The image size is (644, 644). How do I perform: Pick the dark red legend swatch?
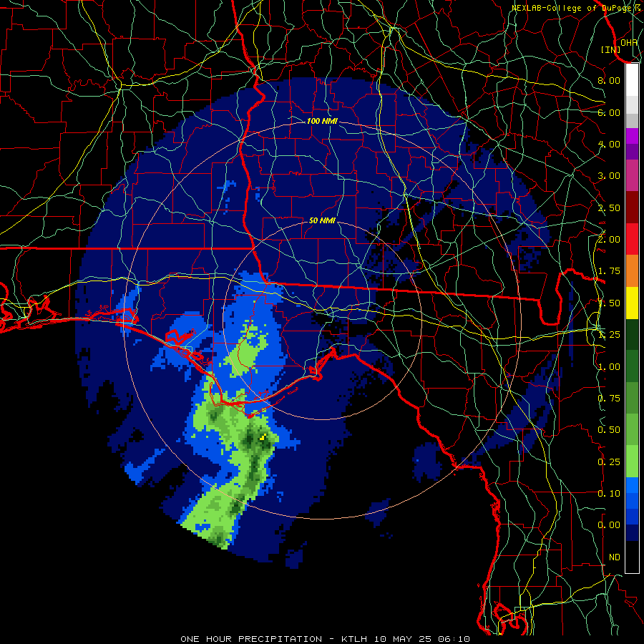pyautogui.click(x=632, y=208)
